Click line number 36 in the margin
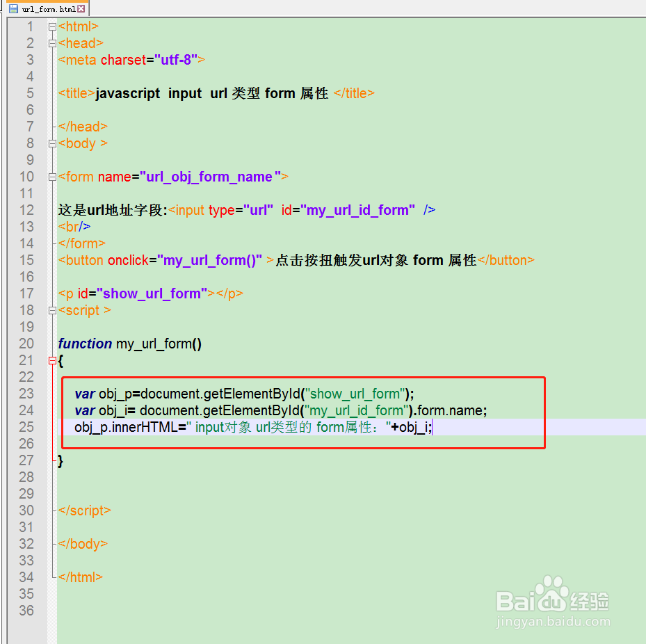The width and height of the screenshot is (646, 644). [27, 611]
